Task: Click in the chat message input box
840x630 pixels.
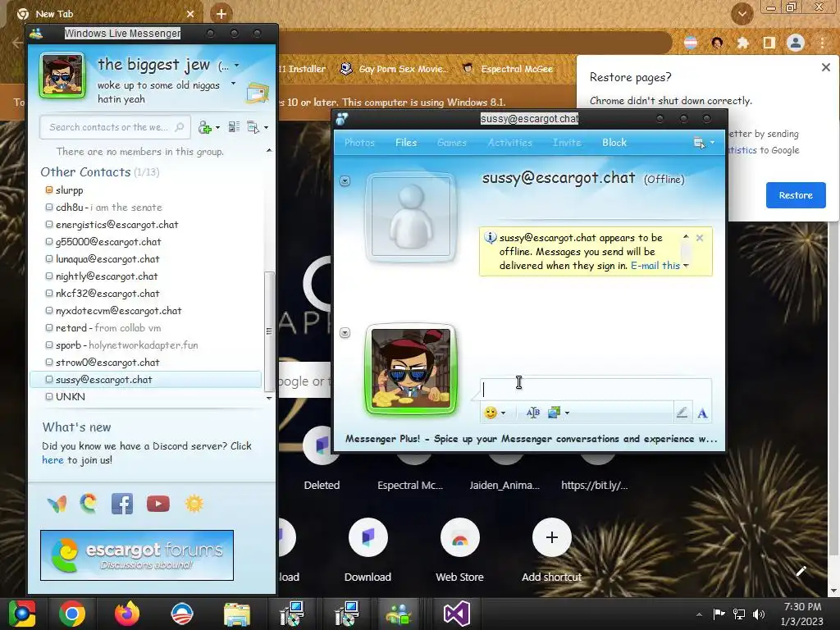Action: [x=596, y=390]
